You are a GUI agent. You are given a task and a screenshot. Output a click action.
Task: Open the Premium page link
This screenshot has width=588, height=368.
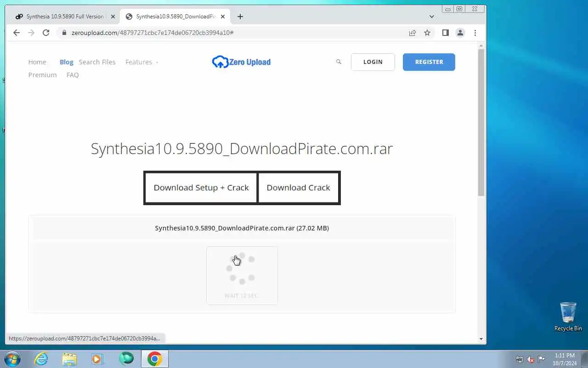point(42,75)
